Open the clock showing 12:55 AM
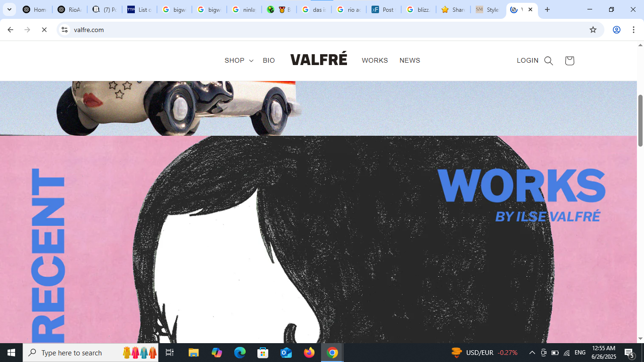The height and width of the screenshot is (362, 644). [x=603, y=353]
